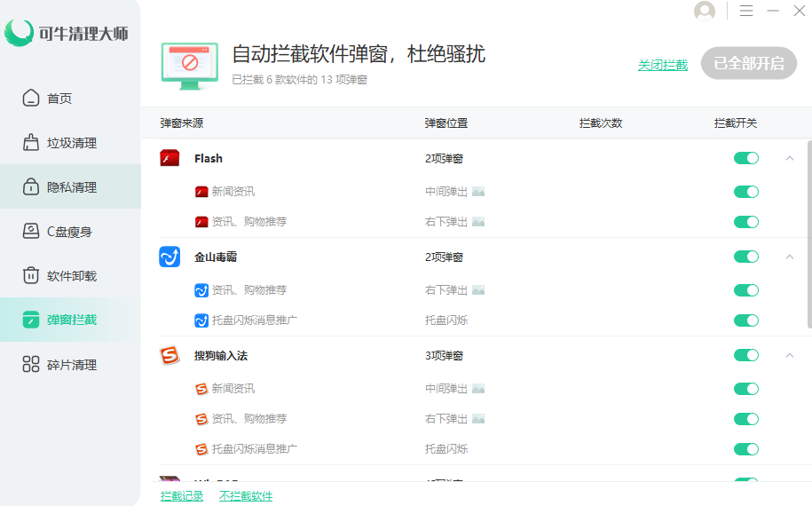
Task: Go to C盘瘦身 in sidebar
Action: point(69,232)
